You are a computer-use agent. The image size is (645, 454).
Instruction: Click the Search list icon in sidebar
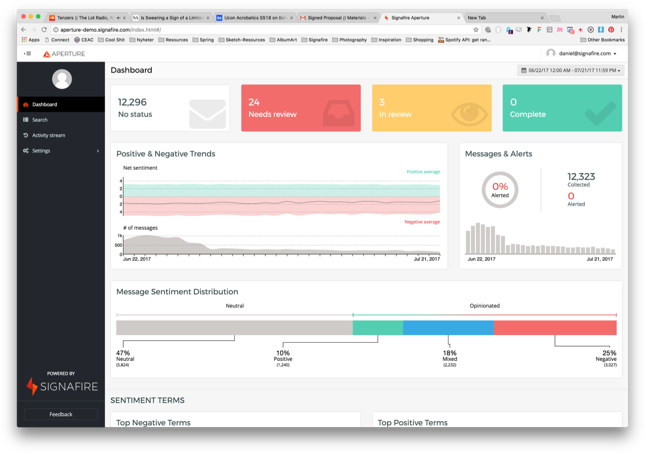click(26, 120)
